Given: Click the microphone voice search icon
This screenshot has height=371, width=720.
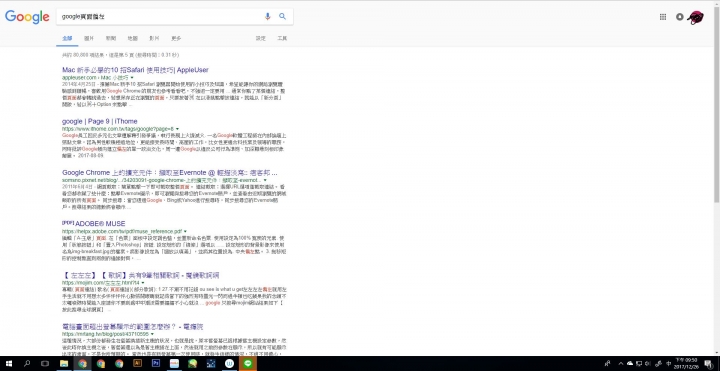Looking at the screenshot, I should coord(268,17).
